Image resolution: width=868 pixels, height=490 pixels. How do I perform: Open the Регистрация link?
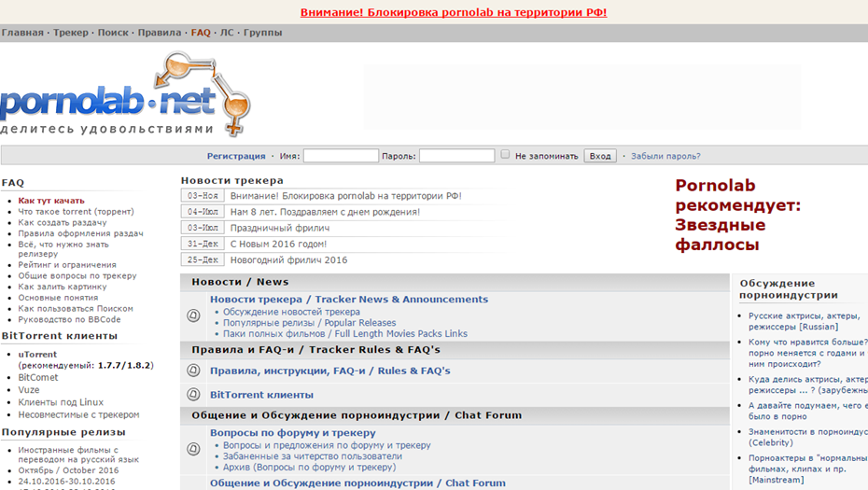236,156
